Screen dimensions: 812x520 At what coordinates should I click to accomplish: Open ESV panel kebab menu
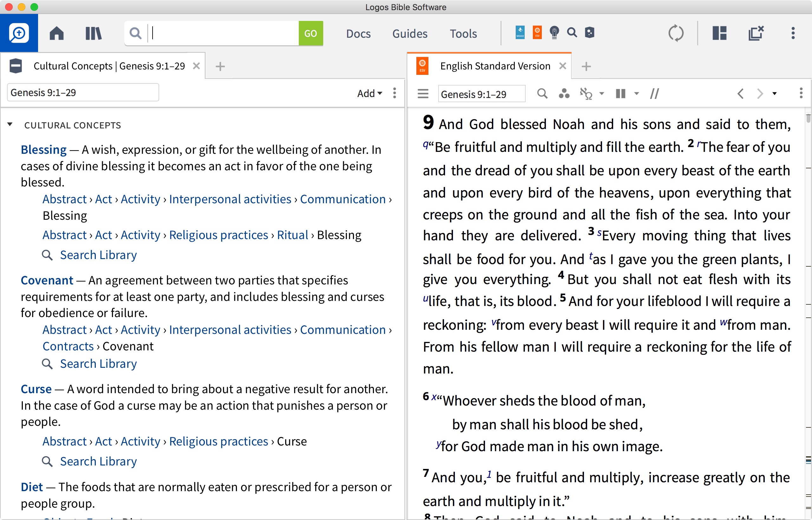point(801,93)
